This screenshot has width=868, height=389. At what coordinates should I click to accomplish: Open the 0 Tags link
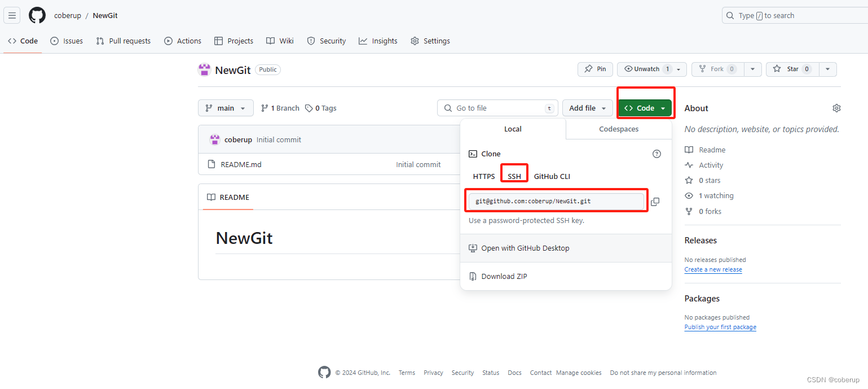(x=320, y=108)
